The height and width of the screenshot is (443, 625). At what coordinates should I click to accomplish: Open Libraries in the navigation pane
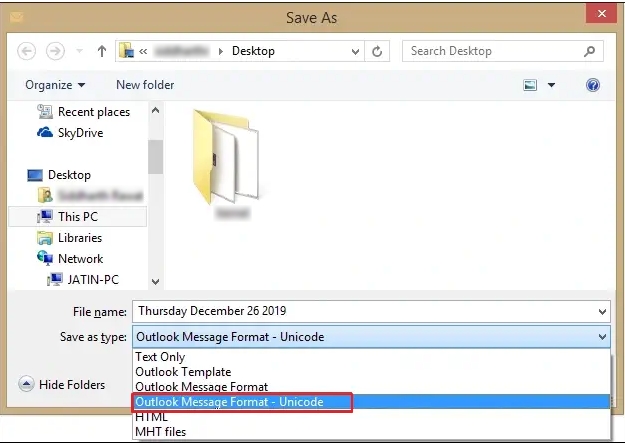coord(80,238)
